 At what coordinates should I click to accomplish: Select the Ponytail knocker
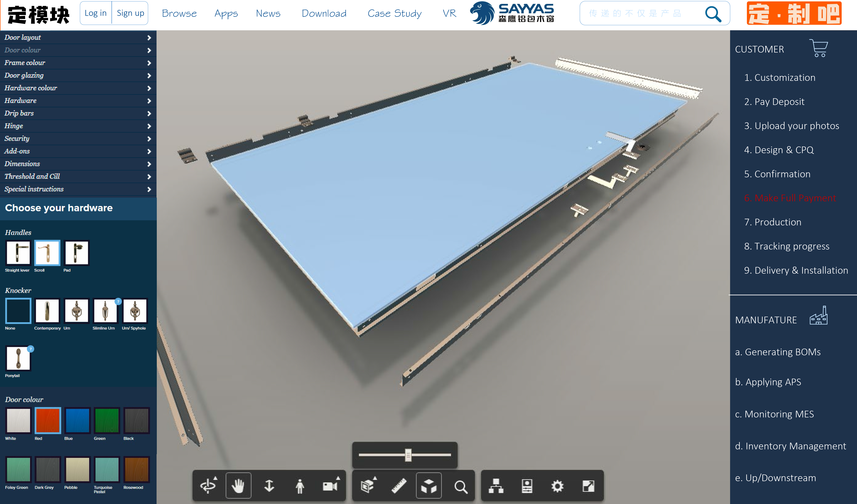(18, 358)
